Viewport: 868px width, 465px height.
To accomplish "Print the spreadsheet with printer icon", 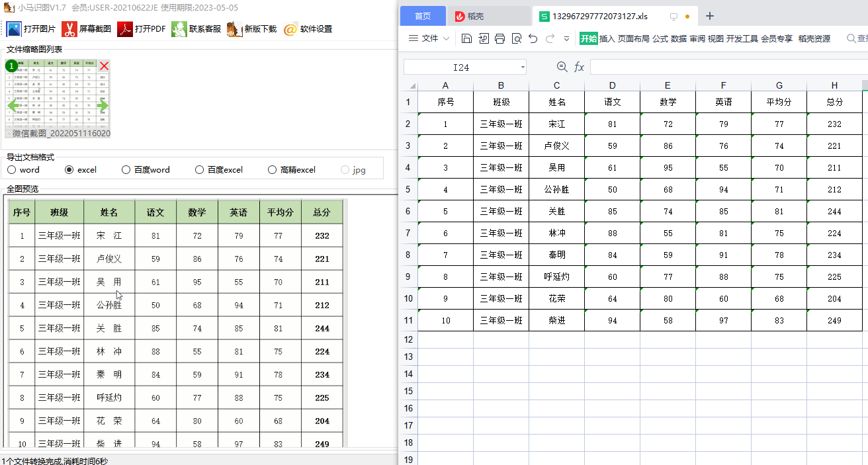I will tap(499, 38).
